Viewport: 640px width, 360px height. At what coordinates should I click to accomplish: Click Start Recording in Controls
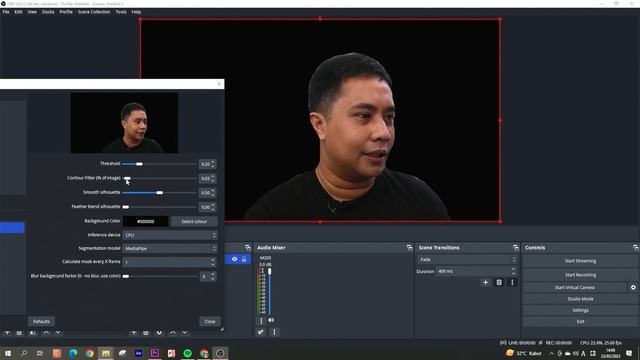580,275
